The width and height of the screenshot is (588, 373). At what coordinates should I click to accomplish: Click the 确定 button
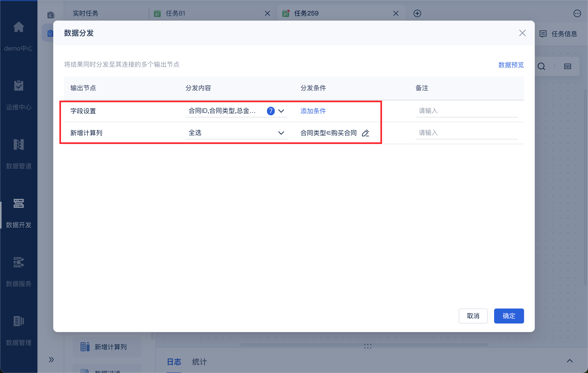point(509,316)
